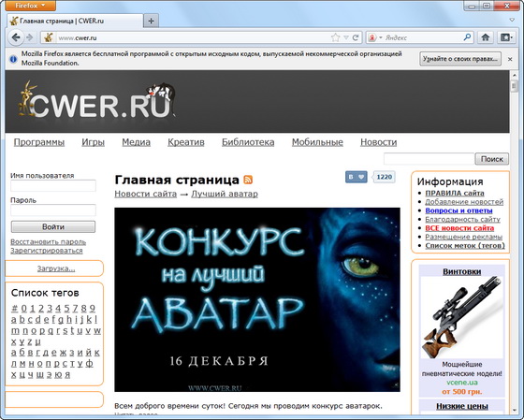Open Низкие цены ad link
This screenshot has width=524, height=420.
tap(462, 406)
